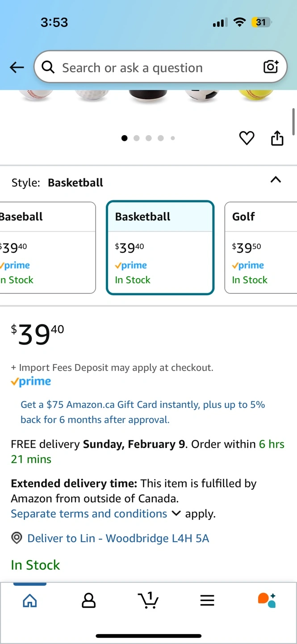
Task: Go to Home tab icon
Action: point(30,600)
